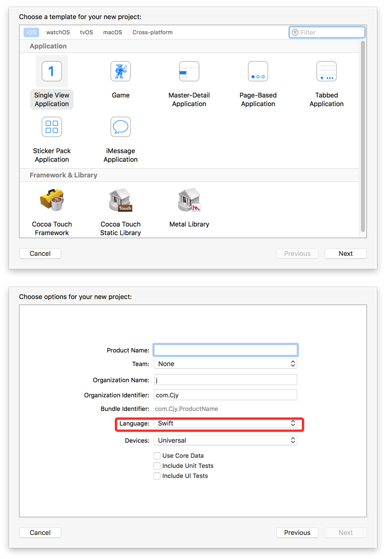Switch to the watchOS platform tab
The width and height of the screenshot is (386, 559).
pos(58,32)
